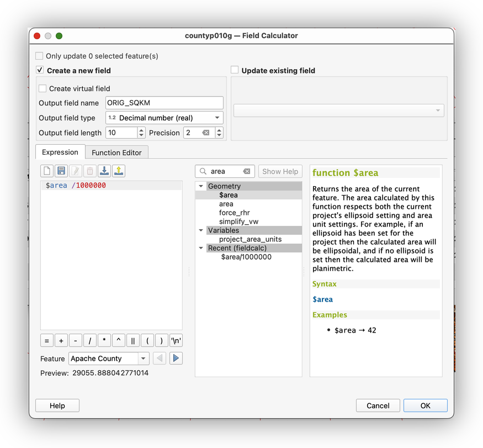The height and width of the screenshot is (448, 483).
Task: Click the OK button
Action: pos(425,405)
